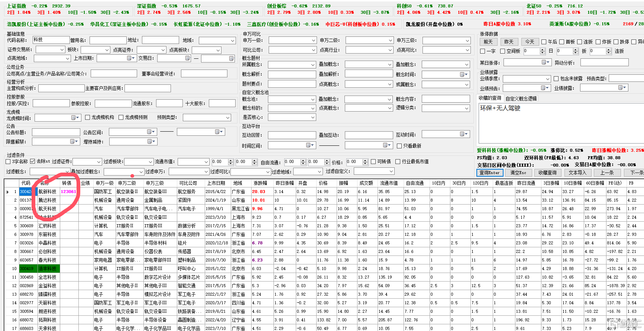Open the 申万一级 dropdown under 申万可比
Screen dimensions: 644x331
(x=313, y=40)
